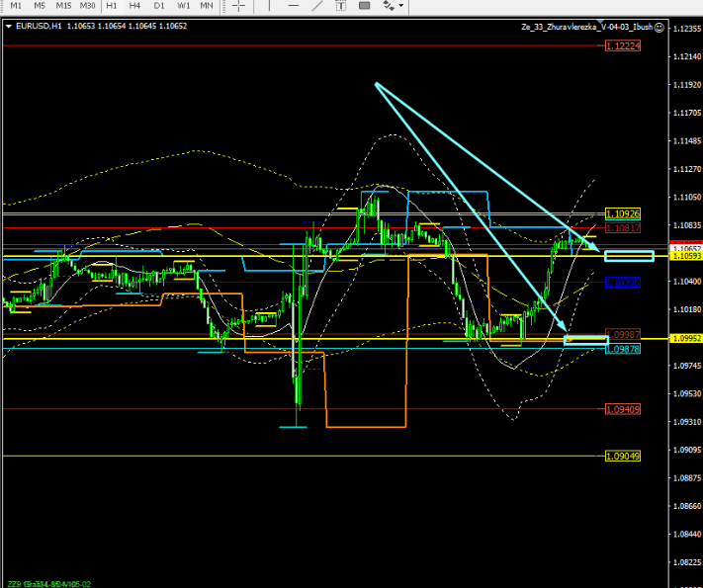Viewport: 703px width, 588px height.
Task: Expand the EURUSD,H1 chart title triangle
Action: pyautogui.click(x=9, y=27)
